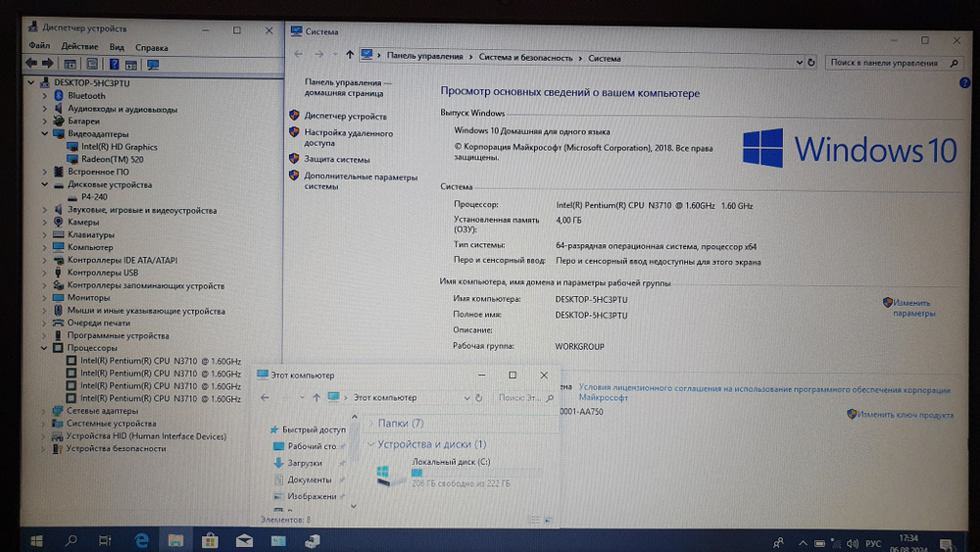Image resolution: width=980 pixels, height=552 pixels.
Task: Open File Explorer from taskbar
Action: (175, 541)
